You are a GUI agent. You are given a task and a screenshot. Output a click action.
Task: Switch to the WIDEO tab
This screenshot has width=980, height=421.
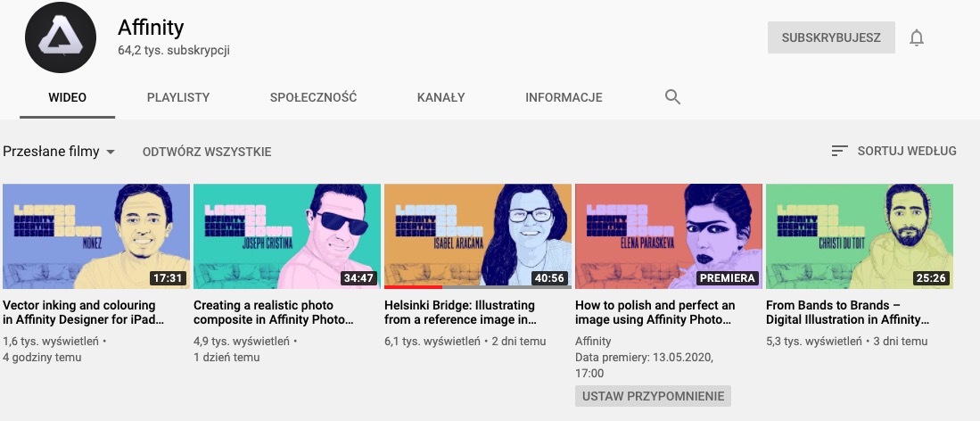click(68, 97)
